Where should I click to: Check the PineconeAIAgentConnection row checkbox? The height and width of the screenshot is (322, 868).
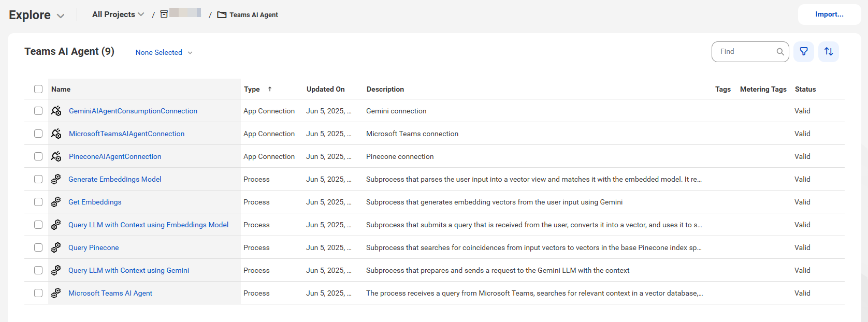[38, 156]
